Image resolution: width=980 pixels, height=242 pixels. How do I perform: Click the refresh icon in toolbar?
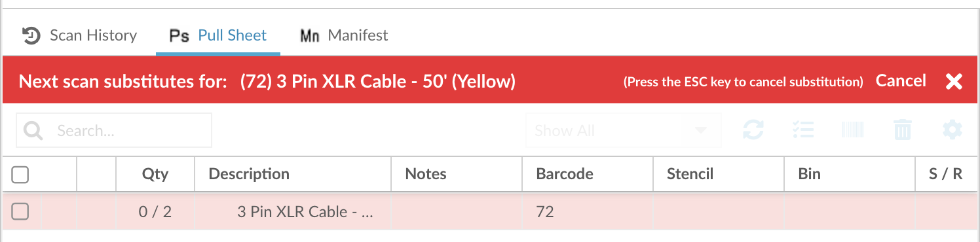[753, 131]
